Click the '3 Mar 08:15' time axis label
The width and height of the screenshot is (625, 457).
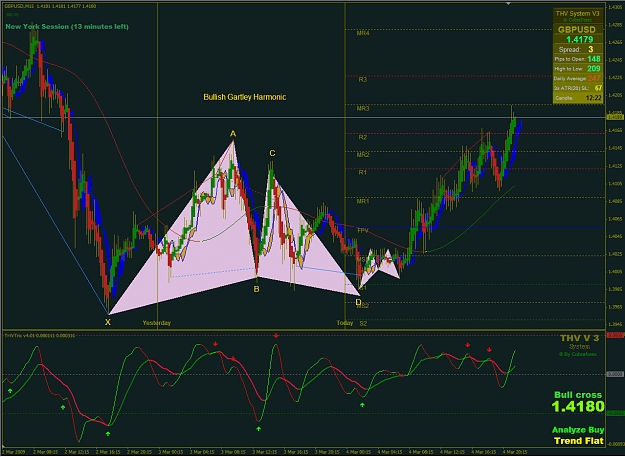tap(232, 452)
